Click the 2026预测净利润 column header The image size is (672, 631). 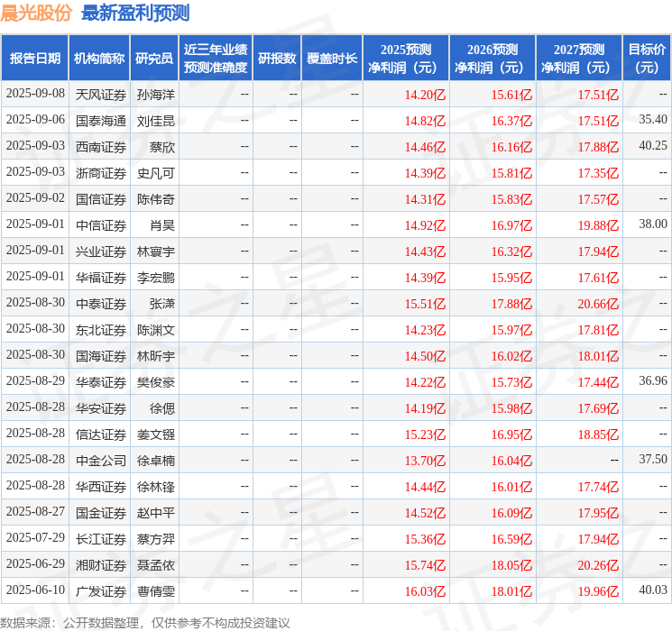[492, 59]
